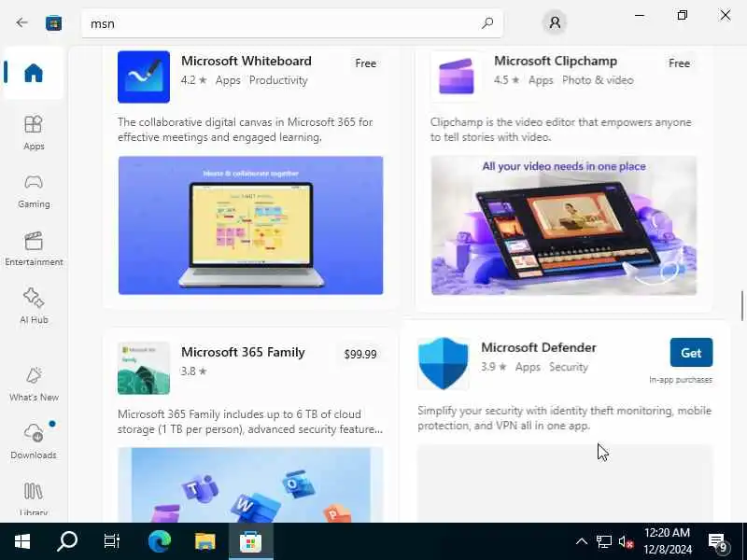
Task: Click Free button for Microsoft Whiteboard
Action: (365, 63)
